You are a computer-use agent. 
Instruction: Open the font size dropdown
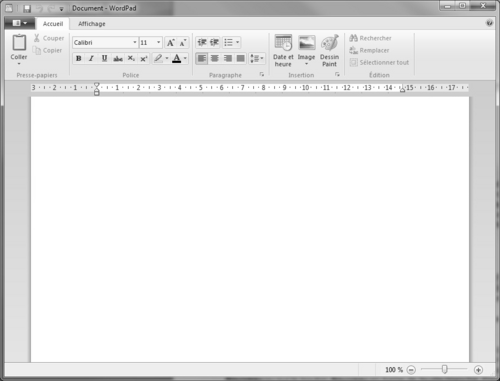(x=158, y=43)
